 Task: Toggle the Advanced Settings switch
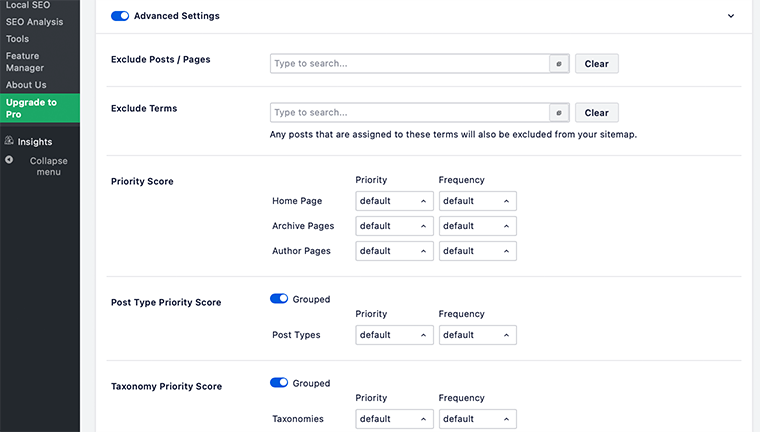[x=120, y=16]
